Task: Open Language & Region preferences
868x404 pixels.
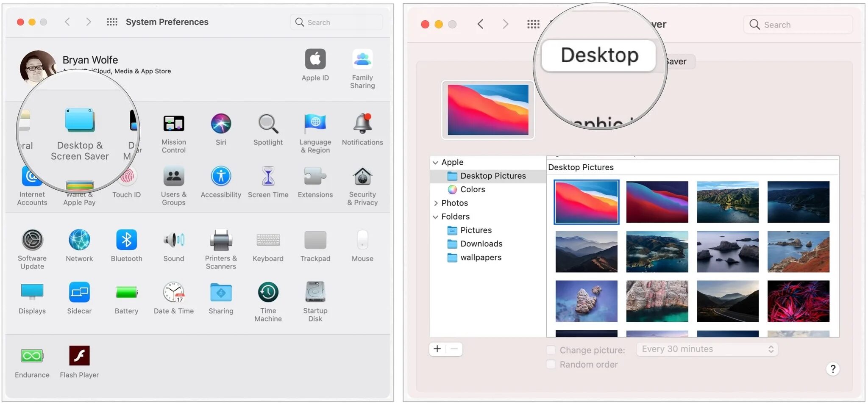Action: (x=315, y=133)
